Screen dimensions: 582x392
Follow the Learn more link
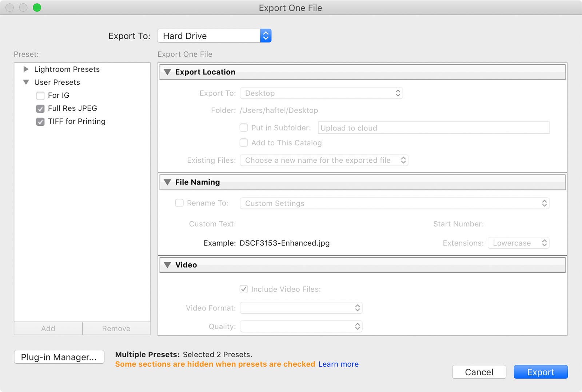click(338, 364)
